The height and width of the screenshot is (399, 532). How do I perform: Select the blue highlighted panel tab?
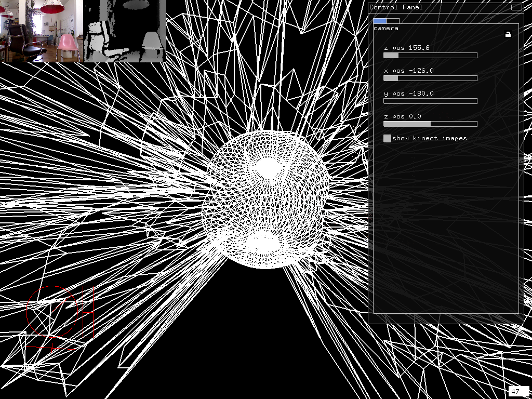380,21
